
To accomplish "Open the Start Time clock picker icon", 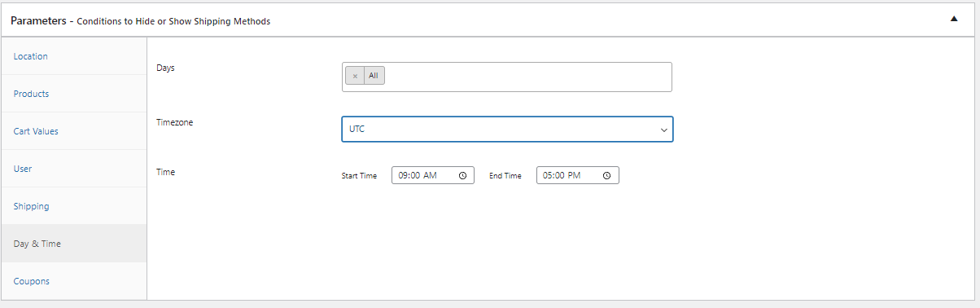I will coord(462,175).
